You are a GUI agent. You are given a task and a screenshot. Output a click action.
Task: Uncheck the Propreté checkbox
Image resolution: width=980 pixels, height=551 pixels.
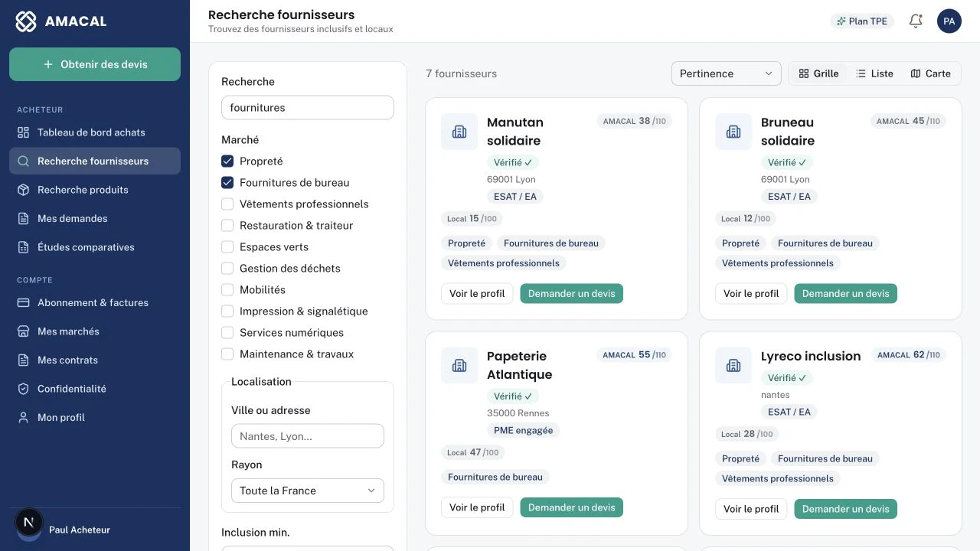coord(227,161)
